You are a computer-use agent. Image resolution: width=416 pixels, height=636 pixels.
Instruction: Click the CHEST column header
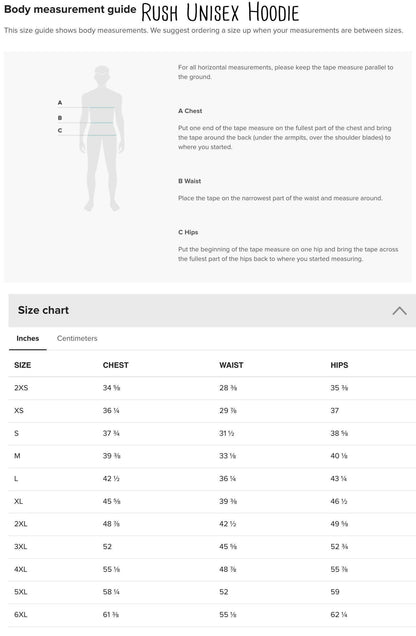click(x=116, y=365)
